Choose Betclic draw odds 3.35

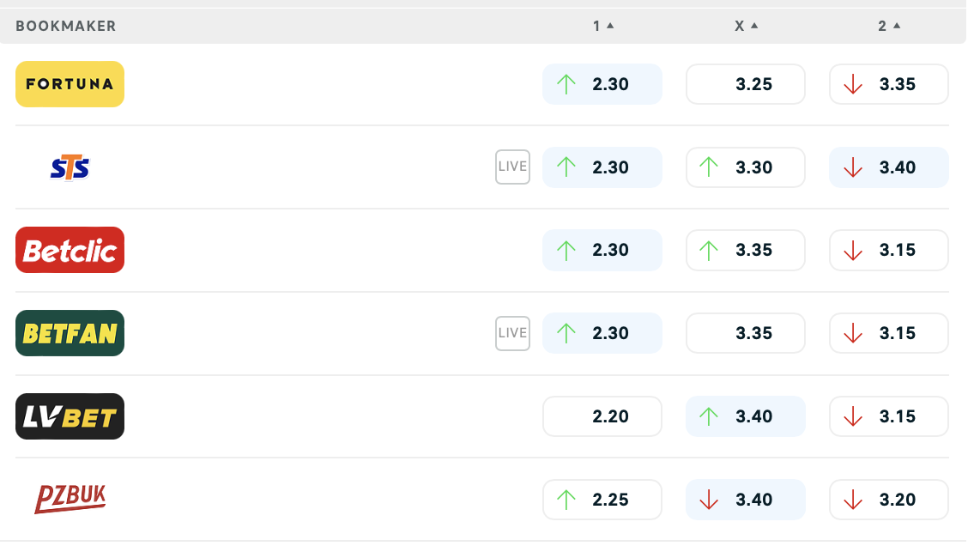point(746,250)
